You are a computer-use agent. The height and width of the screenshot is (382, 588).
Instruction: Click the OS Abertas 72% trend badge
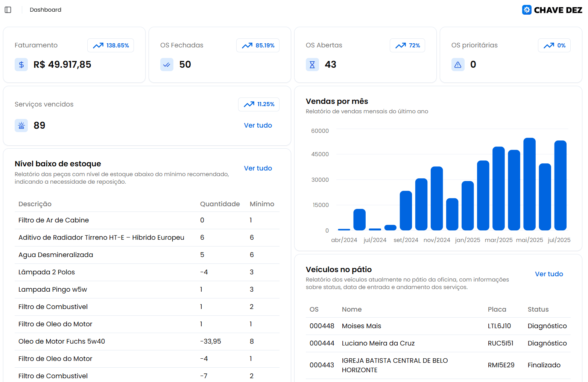pyautogui.click(x=407, y=46)
